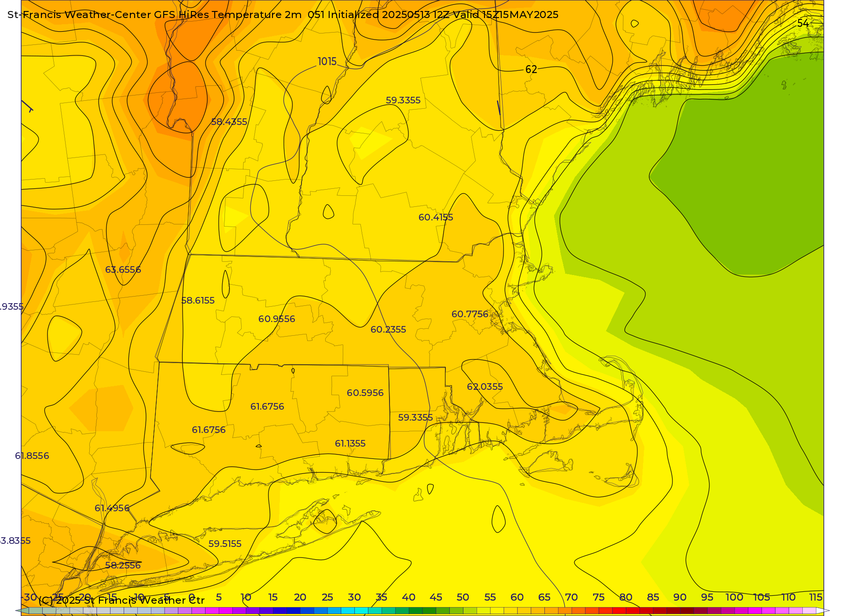Image resolution: width=845 pixels, height=616 pixels.
Task: Click the 90 label on temperature scale
Action: (680, 597)
